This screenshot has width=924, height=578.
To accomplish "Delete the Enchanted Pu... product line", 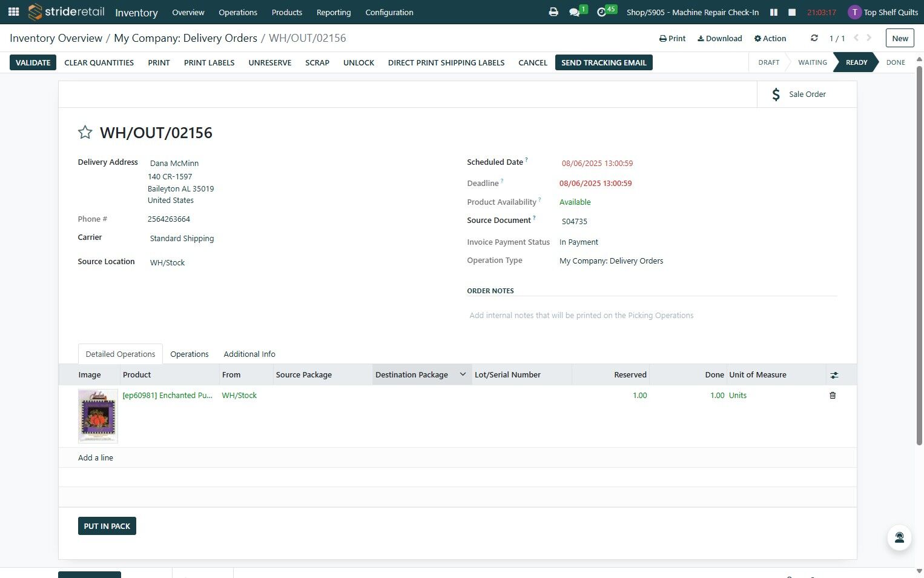I will (x=833, y=395).
